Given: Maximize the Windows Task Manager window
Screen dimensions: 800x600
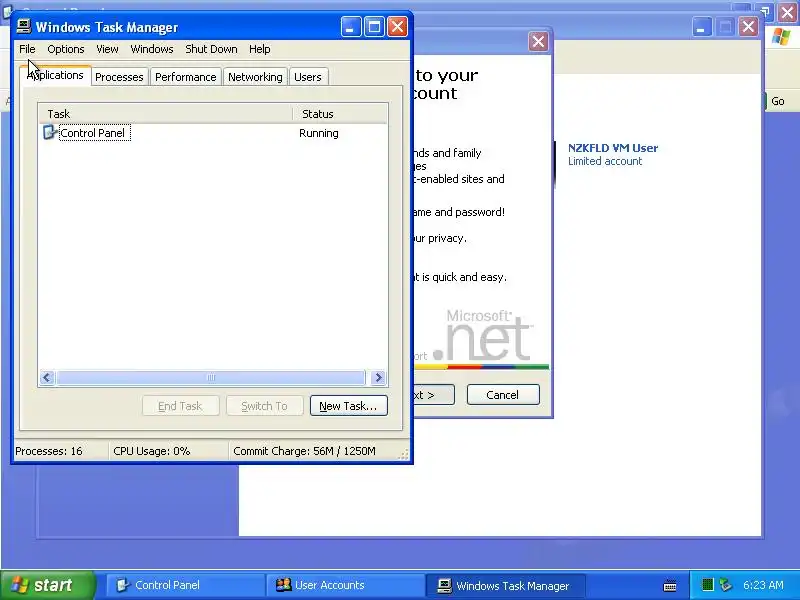Looking at the screenshot, I should pos(374,27).
